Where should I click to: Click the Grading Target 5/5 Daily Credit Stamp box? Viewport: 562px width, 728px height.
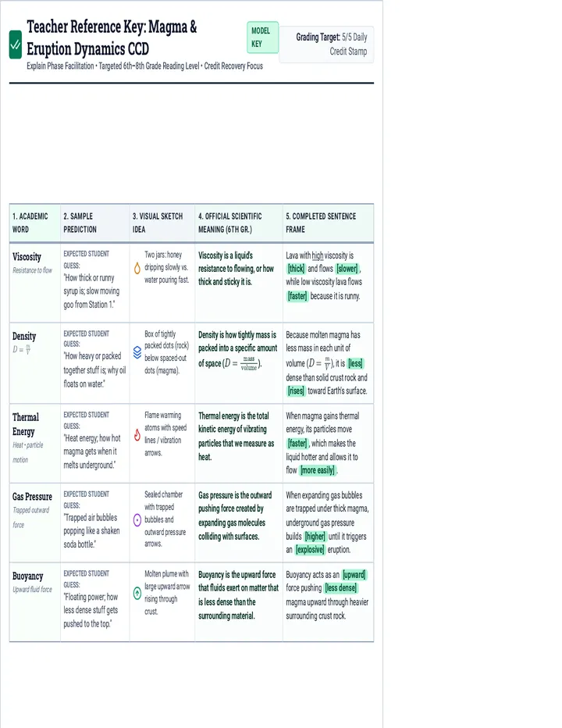327,45
